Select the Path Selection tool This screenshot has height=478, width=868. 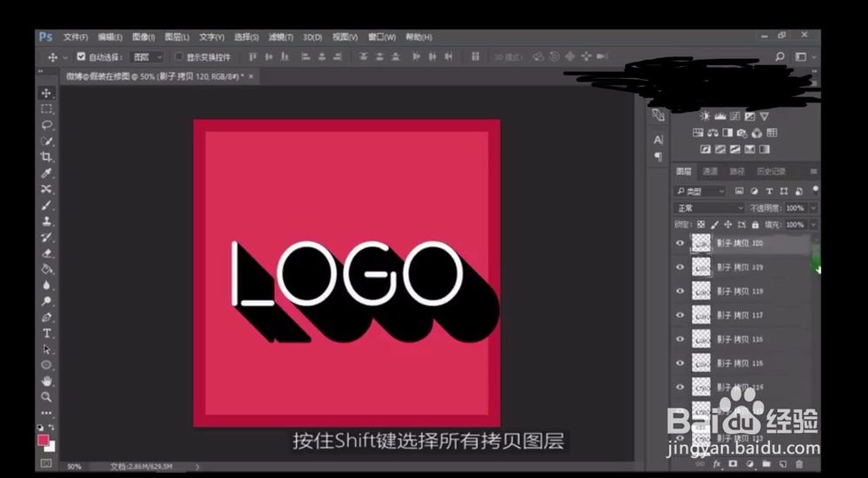pyautogui.click(x=47, y=349)
